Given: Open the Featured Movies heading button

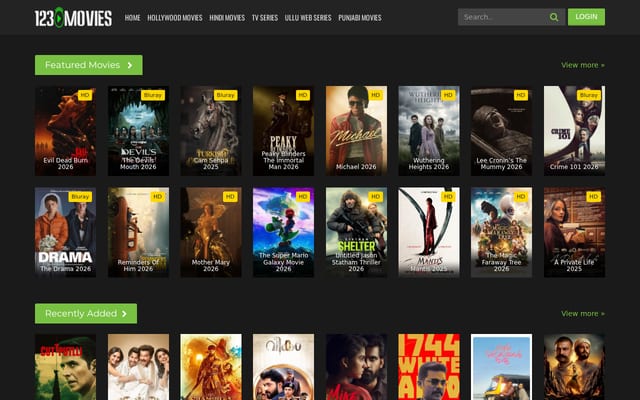Looking at the screenshot, I should click(x=89, y=65).
